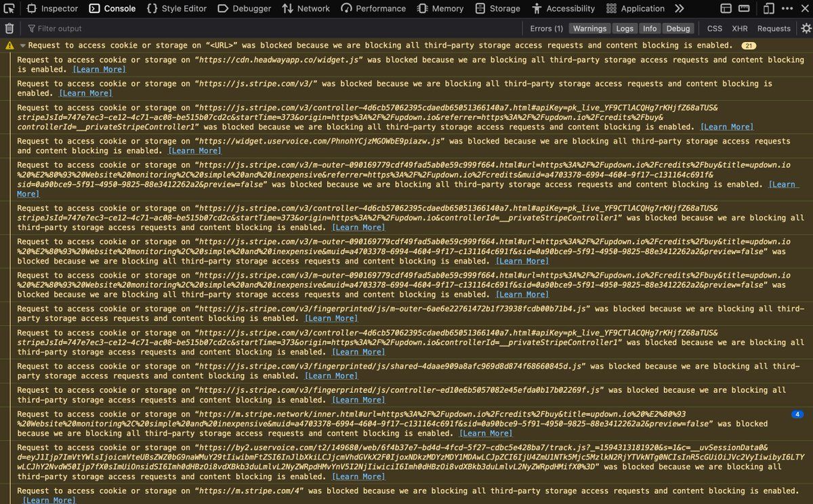Toggle the Logs filter button

(625, 28)
